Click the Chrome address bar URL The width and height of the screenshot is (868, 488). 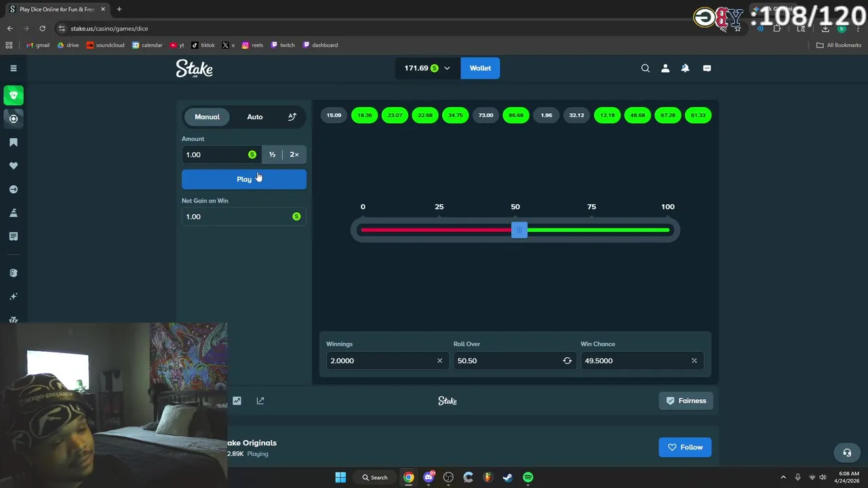109,28
